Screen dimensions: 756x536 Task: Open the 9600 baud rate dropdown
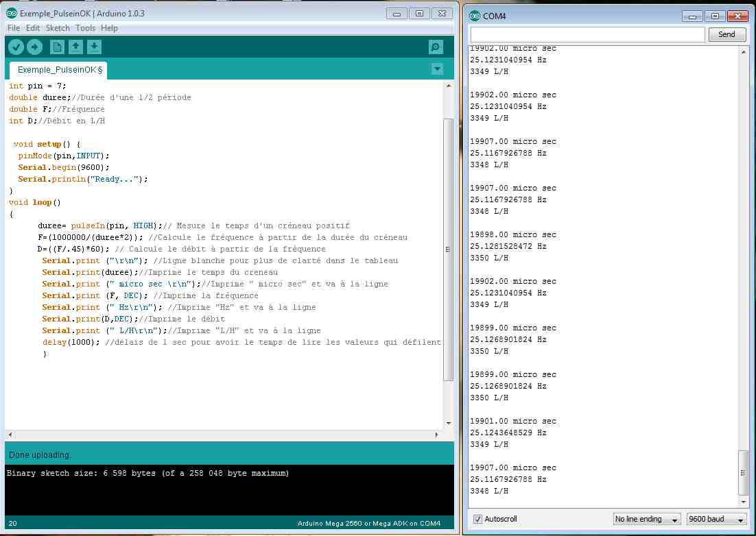tap(716, 519)
